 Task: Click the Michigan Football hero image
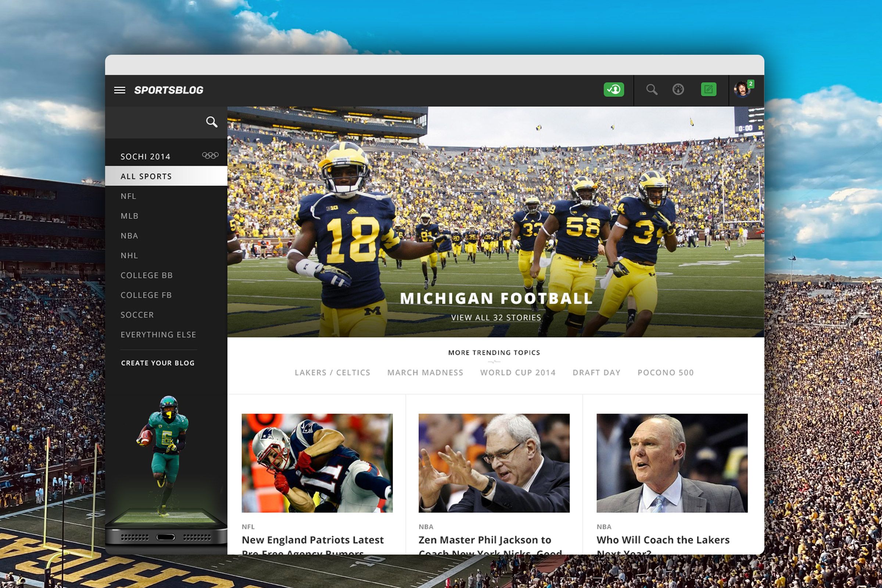(x=496, y=222)
